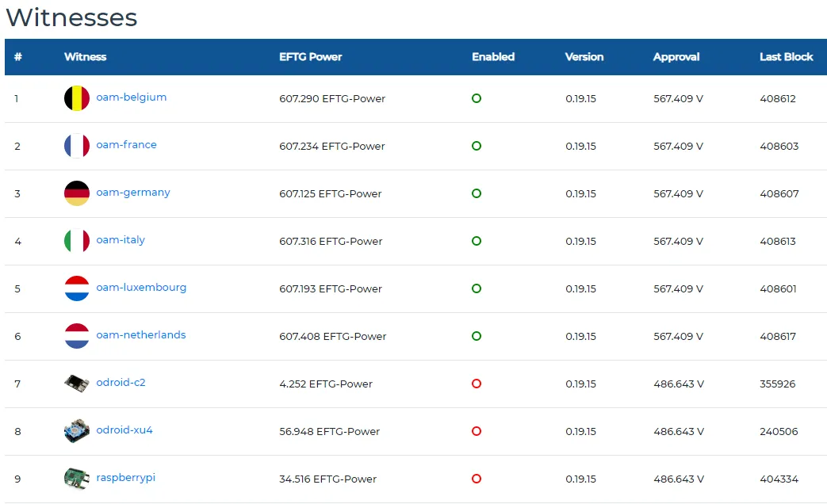Click the odroid-c2 board avatar icon
This screenshot has width=827, height=504.
[76, 384]
